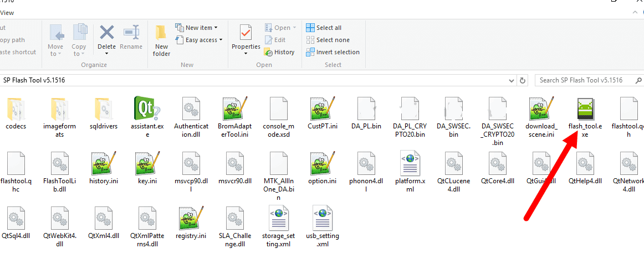The image size is (644, 269).
Task: Open History in the ribbon
Action: (279, 52)
